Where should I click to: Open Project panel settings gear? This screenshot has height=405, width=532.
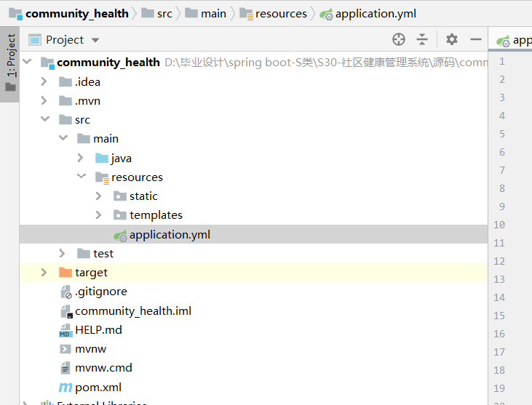452,39
